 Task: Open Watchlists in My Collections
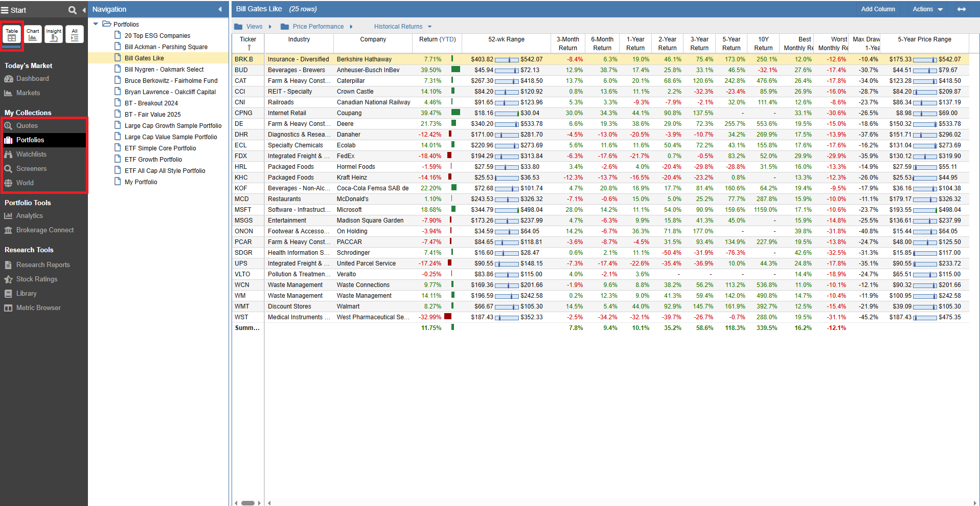[31, 155]
